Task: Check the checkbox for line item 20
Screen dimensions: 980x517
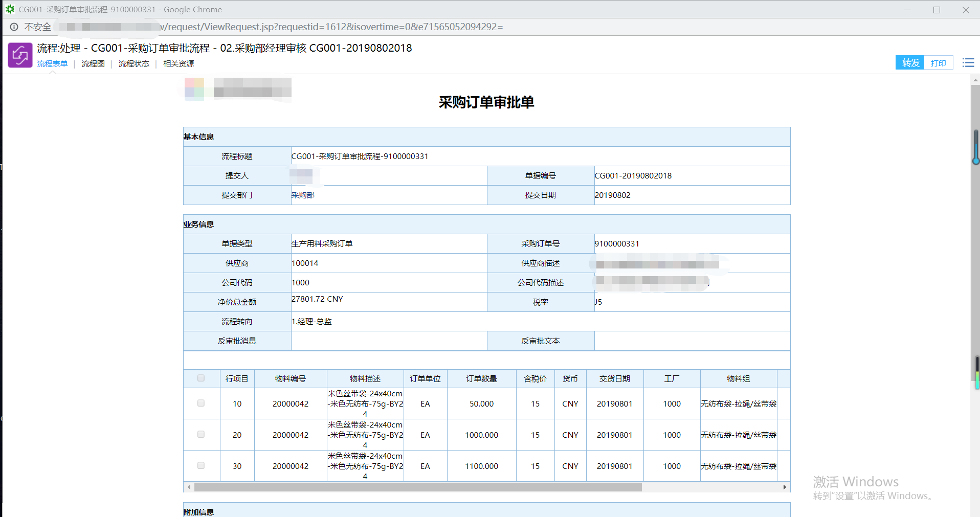Action: pyautogui.click(x=201, y=435)
